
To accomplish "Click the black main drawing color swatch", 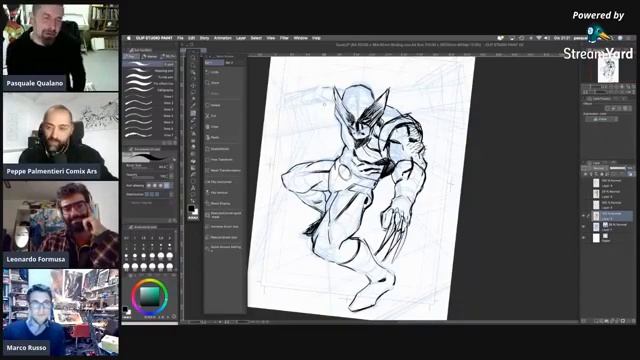I will (x=191, y=209).
